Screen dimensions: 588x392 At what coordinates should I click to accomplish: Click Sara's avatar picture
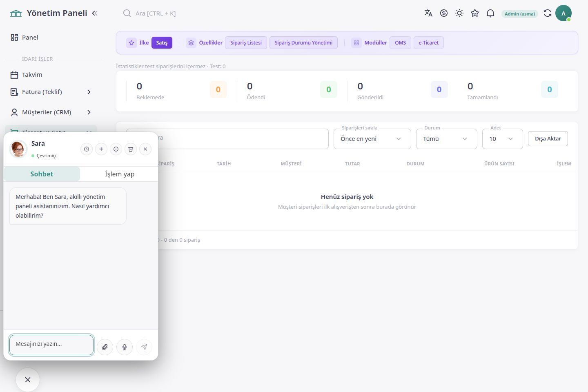click(18, 149)
